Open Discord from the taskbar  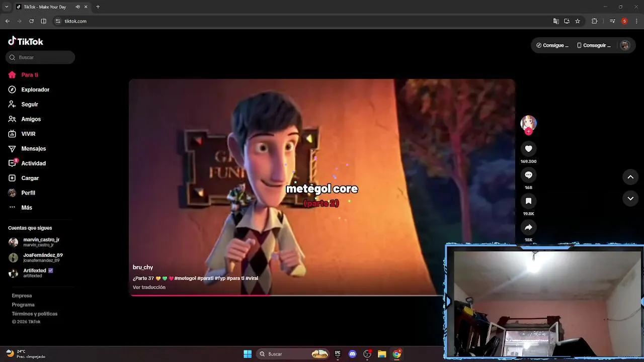point(352,354)
